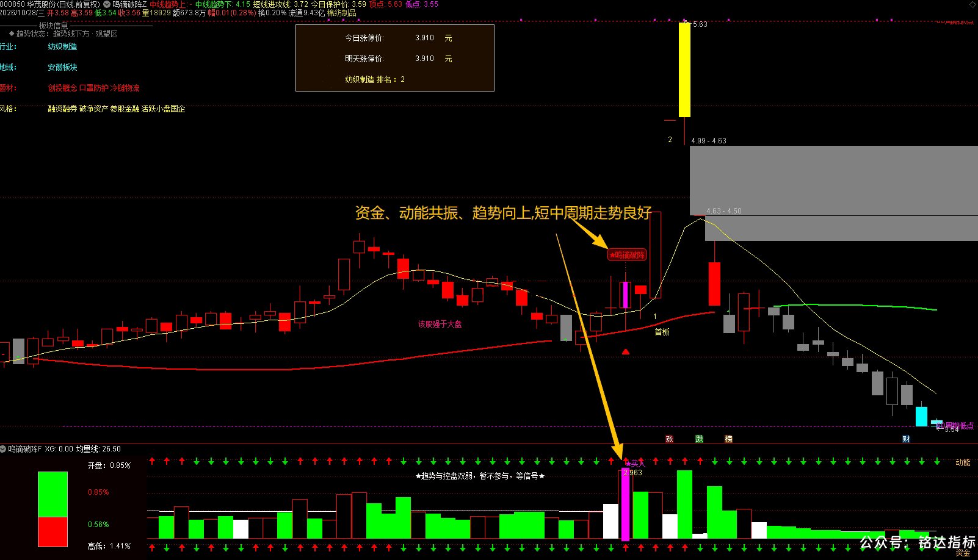Click the 该股强于大盘 label
The image size is (978, 560).
pos(440,324)
